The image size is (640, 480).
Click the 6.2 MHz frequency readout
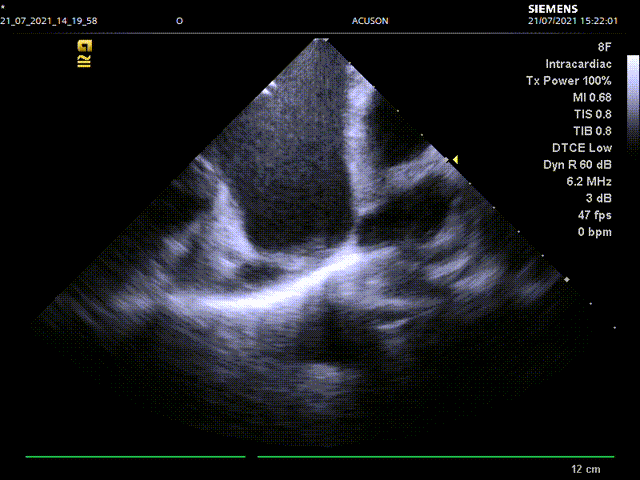click(x=588, y=183)
